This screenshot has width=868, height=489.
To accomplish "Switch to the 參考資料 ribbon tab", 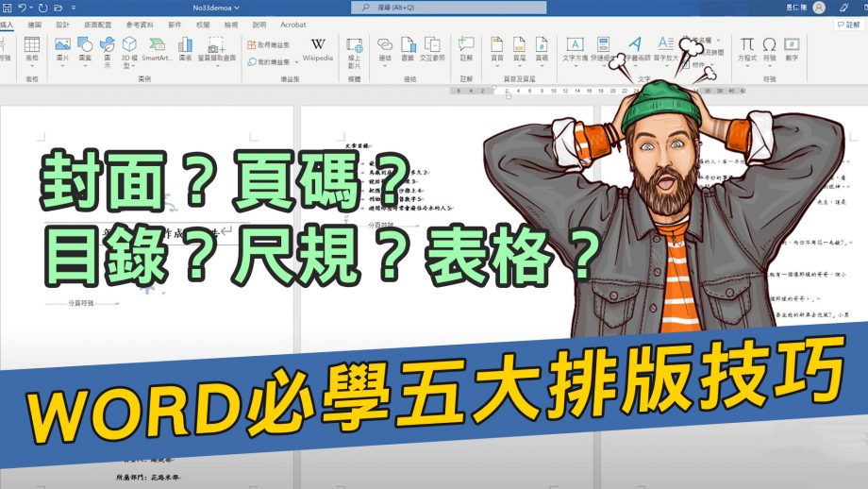I will point(140,25).
